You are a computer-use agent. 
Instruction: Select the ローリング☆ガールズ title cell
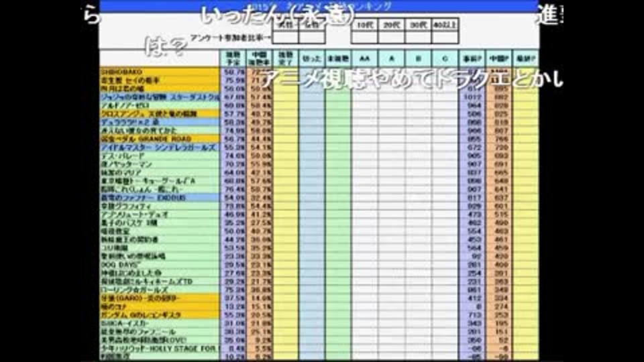coord(160,290)
